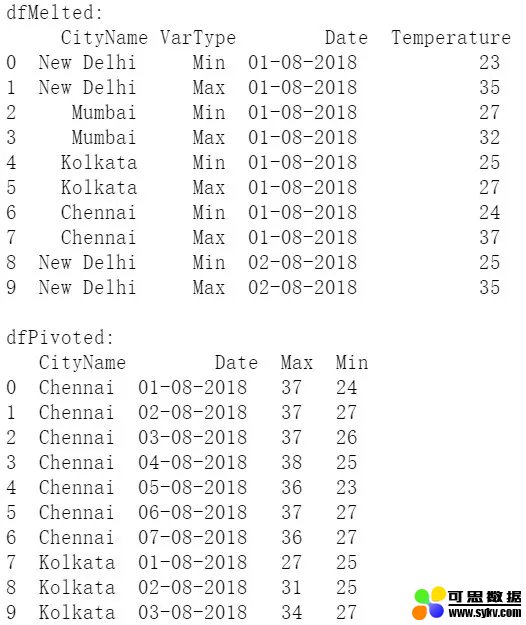This screenshot has height=625, width=526.
Task: Click the Min column header in dfPivoted
Action: (352, 363)
